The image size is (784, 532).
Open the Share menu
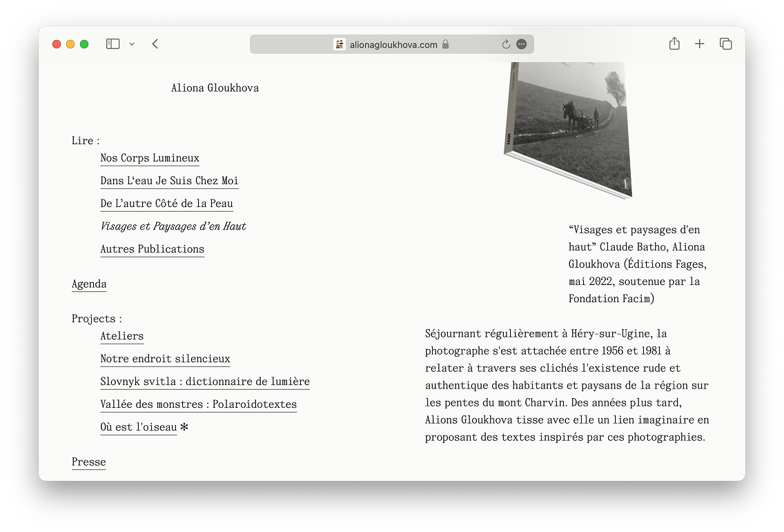(x=674, y=44)
